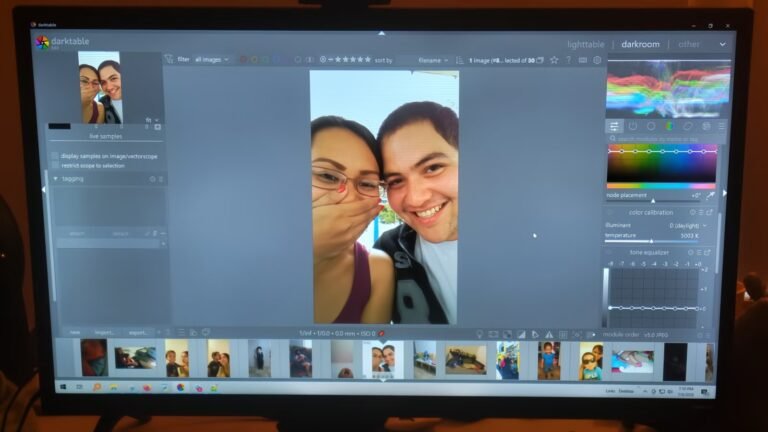The width and height of the screenshot is (768, 432).
Task: Open effects modules group tab
Action: pyautogui.click(x=706, y=126)
